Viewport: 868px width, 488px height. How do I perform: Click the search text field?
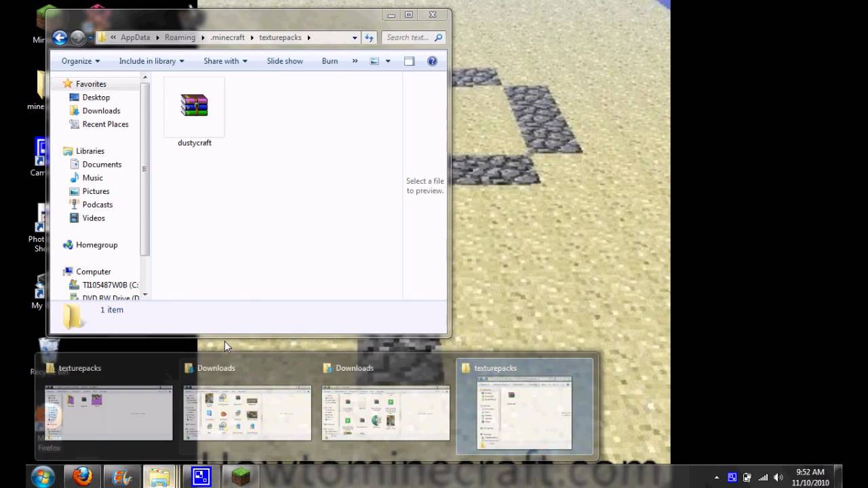412,38
